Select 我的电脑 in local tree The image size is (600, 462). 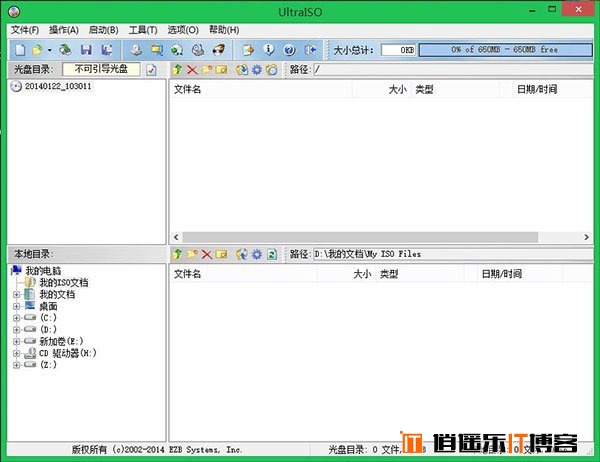point(43,271)
